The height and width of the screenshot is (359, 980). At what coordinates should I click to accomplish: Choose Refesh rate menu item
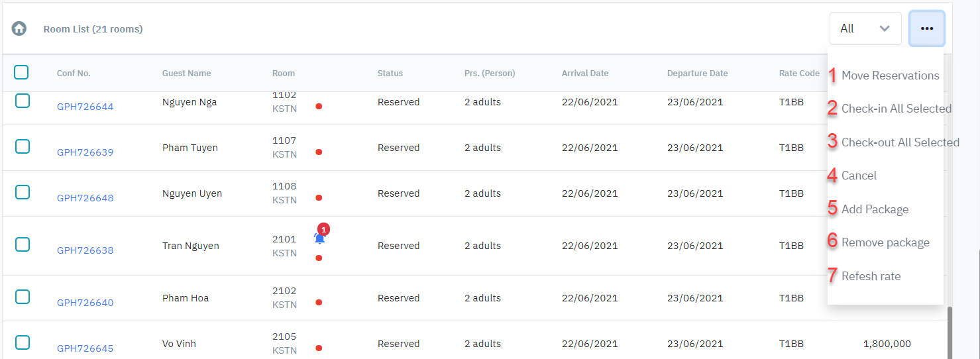tap(871, 276)
